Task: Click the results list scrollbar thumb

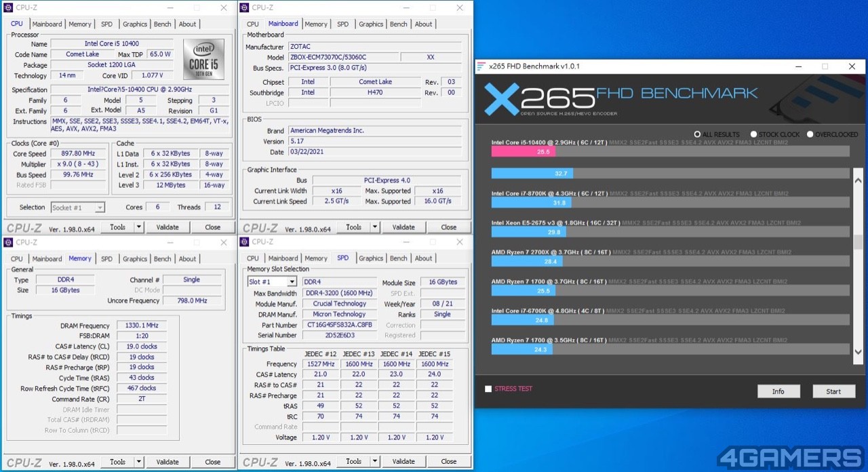Action: tap(858, 242)
